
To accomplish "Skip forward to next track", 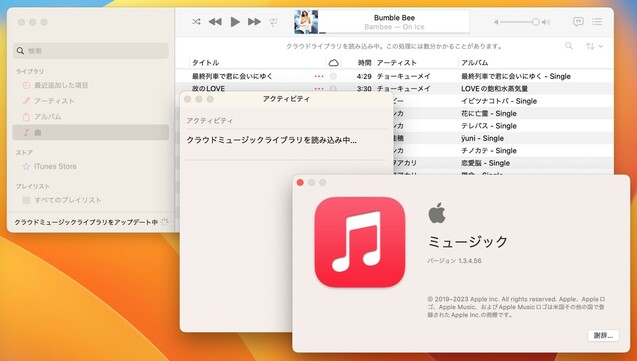I will (x=254, y=22).
